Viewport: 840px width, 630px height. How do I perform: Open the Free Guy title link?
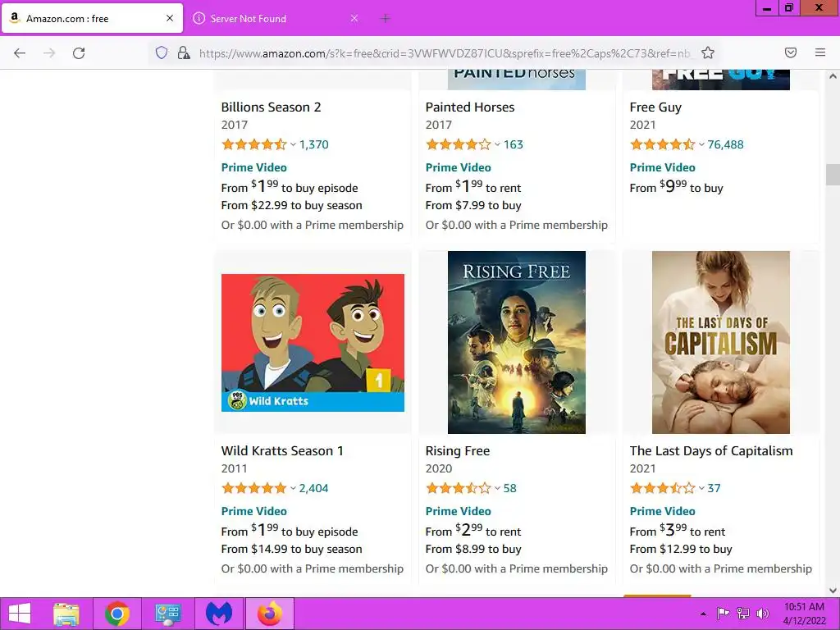point(655,107)
